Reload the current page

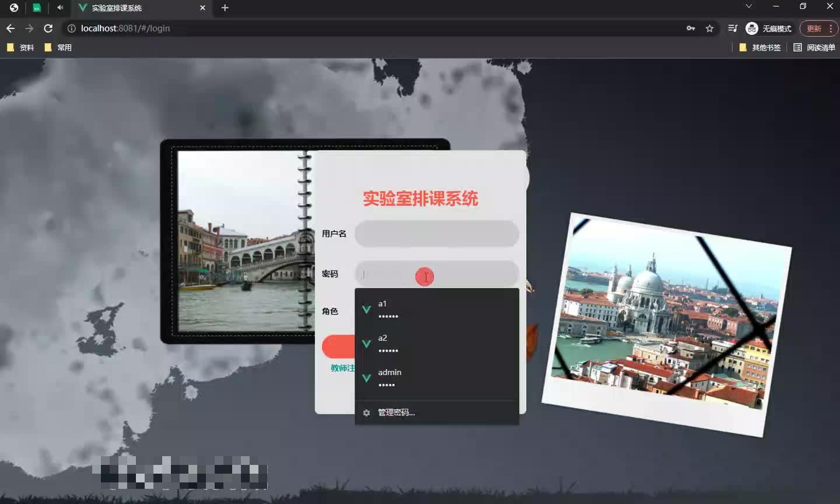(48, 28)
